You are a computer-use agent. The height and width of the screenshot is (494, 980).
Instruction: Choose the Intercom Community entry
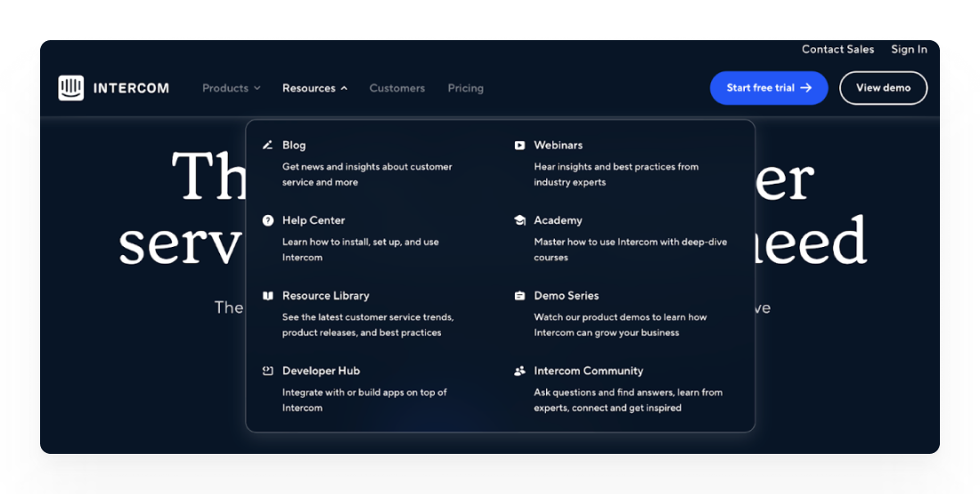click(588, 371)
